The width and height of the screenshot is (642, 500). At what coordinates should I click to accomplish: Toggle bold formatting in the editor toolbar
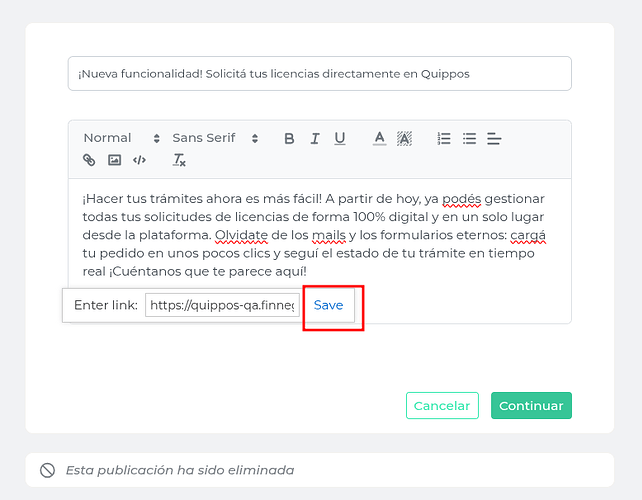tap(289, 139)
